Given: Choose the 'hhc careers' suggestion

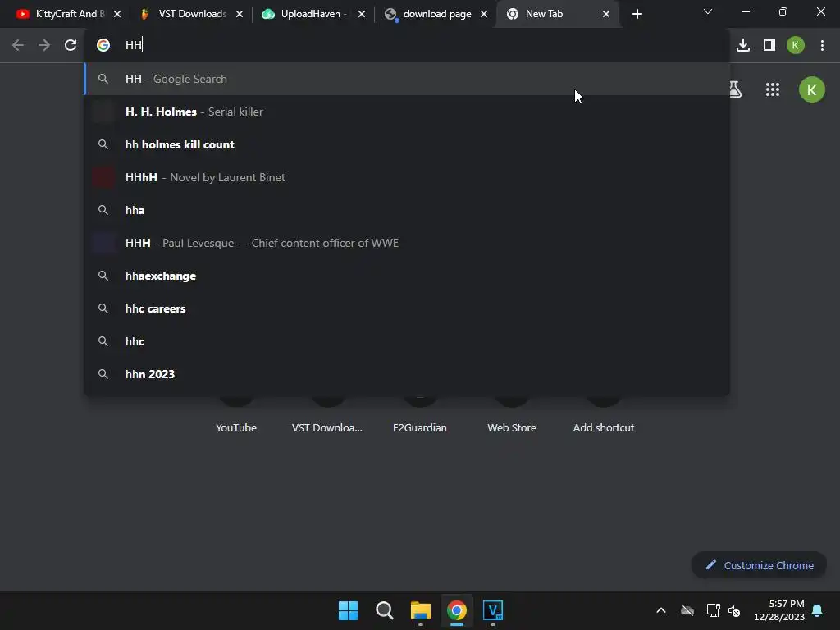Looking at the screenshot, I should (407, 308).
